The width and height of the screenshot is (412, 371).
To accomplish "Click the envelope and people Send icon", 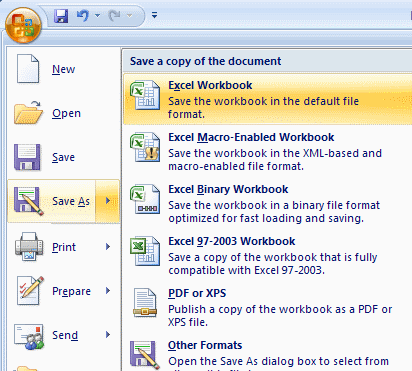I will [x=29, y=336].
